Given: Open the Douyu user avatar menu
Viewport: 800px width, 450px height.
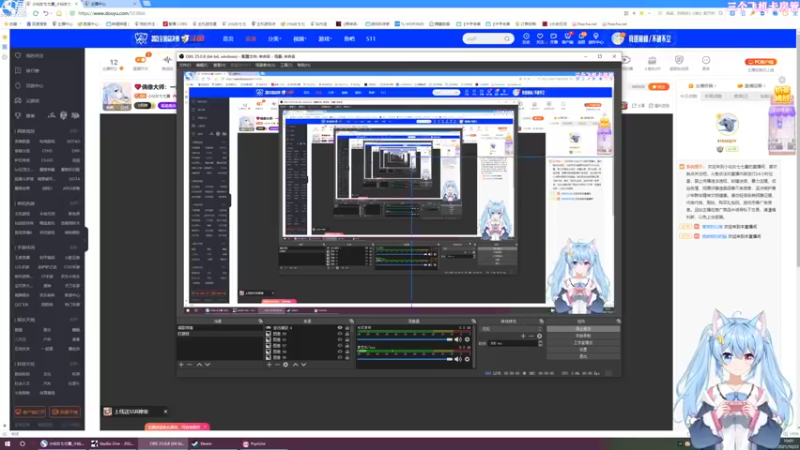Looking at the screenshot, I should pyautogui.click(x=618, y=38).
